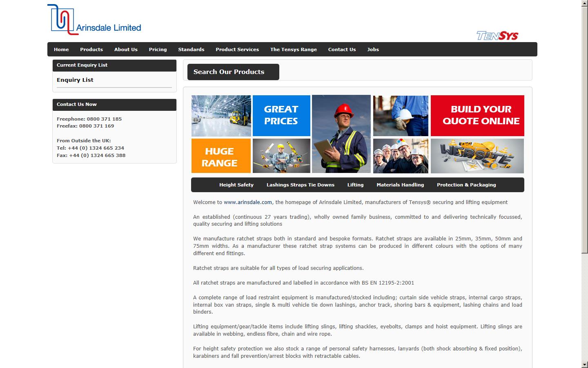Select the Height Safety category
588x368 pixels.
click(236, 185)
